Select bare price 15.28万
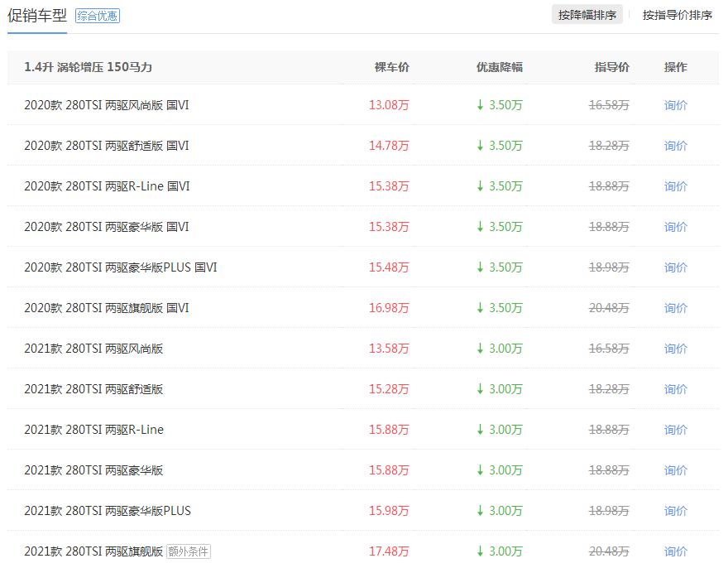The width and height of the screenshot is (728, 568). (389, 389)
